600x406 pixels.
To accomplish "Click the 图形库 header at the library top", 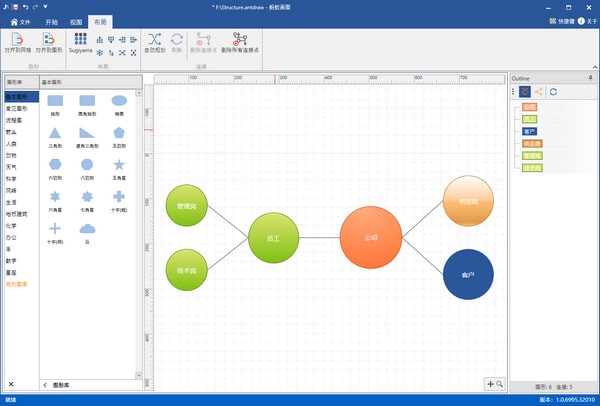I will 22,82.
